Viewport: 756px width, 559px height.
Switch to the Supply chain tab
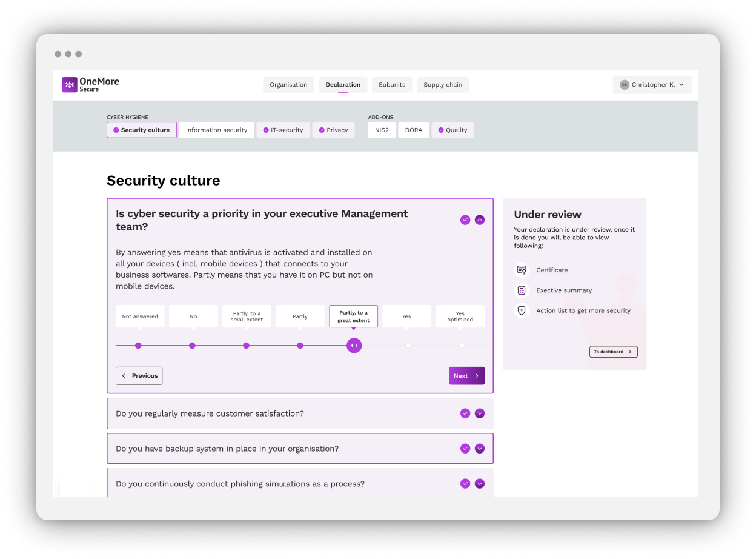coord(443,84)
